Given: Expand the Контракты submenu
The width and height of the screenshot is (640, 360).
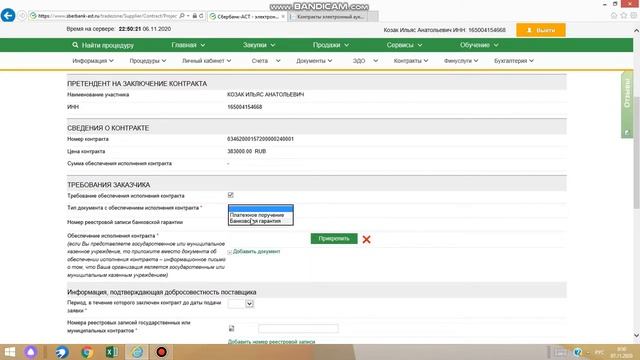Looking at the screenshot, I should pos(411,61).
